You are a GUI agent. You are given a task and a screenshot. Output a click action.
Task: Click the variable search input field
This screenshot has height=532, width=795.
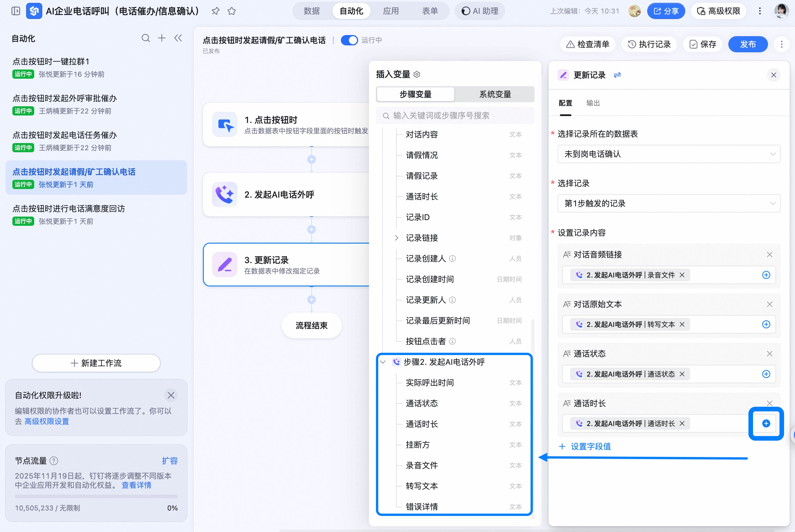tap(455, 116)
